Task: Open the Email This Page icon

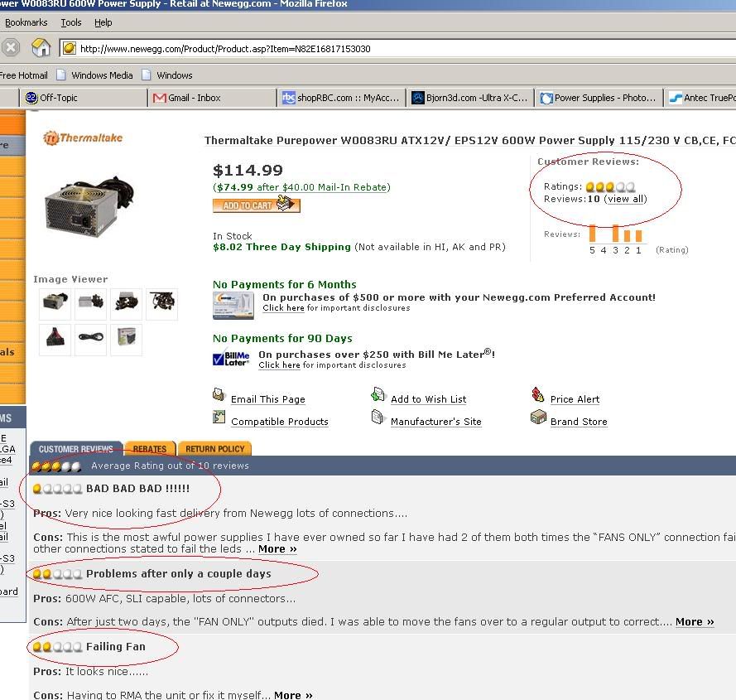Action: pos(219,394)
